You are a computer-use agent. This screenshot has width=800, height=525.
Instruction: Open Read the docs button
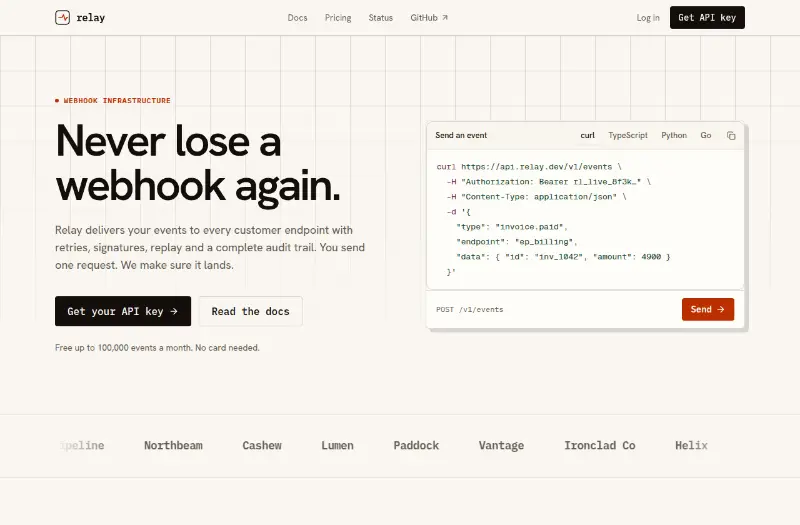tap(251, 311)
